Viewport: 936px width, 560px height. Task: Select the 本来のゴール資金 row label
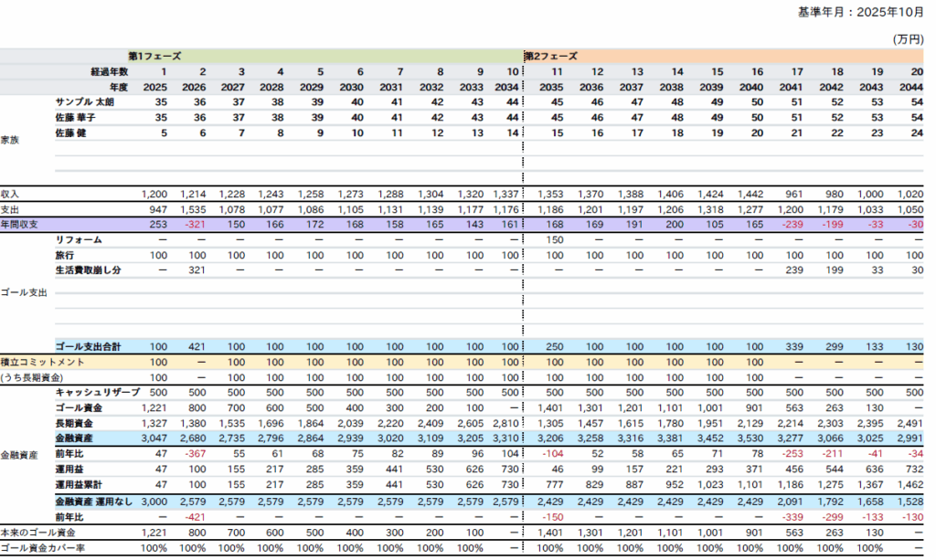pos(37,533)
